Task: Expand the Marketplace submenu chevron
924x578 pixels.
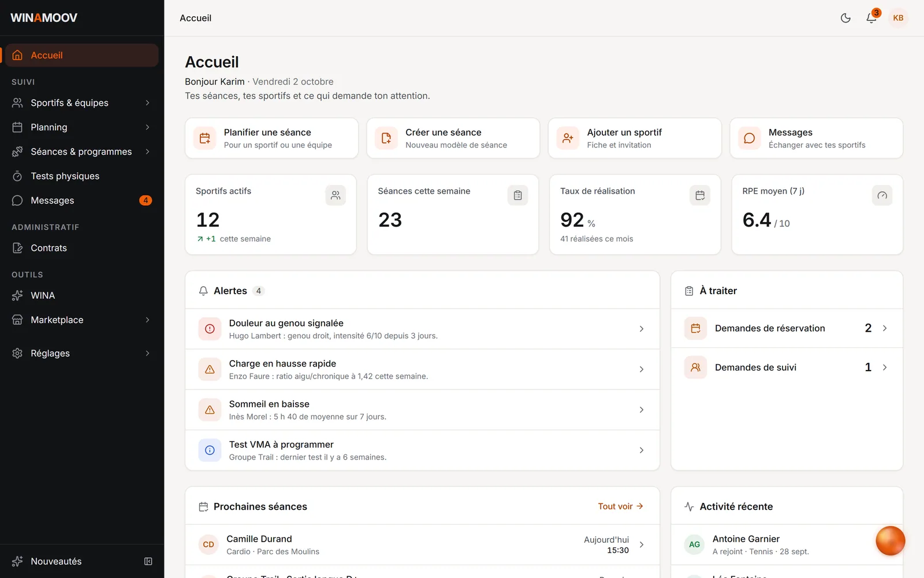Action: [x=148, y=320]
